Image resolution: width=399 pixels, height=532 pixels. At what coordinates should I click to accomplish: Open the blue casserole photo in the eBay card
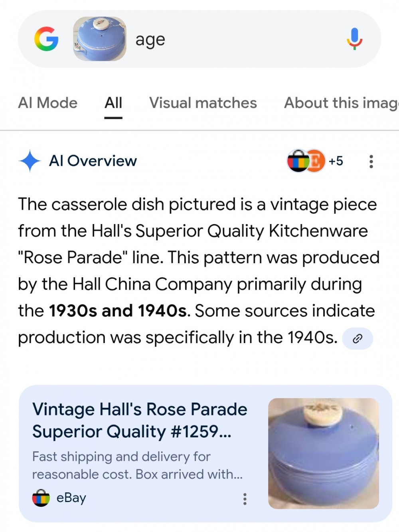tap(324, 453)
